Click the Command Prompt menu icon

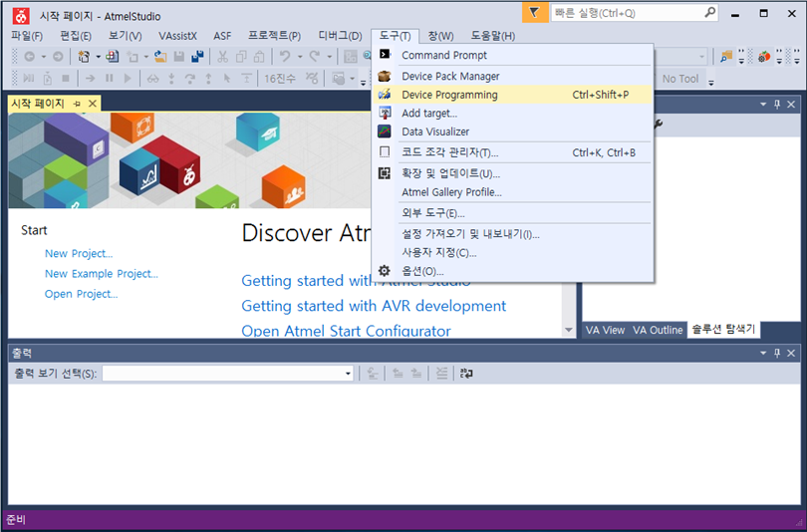tap(385, 55)
